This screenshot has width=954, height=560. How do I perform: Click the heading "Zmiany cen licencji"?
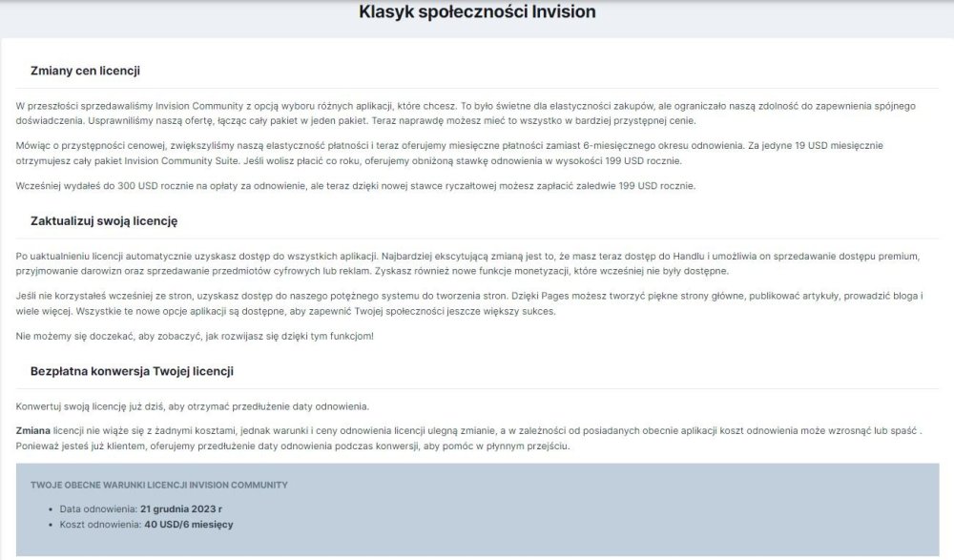click(x=85, y=71)
